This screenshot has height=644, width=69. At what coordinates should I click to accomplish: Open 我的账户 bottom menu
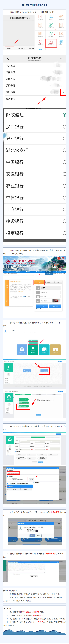[x=9, y=48]
